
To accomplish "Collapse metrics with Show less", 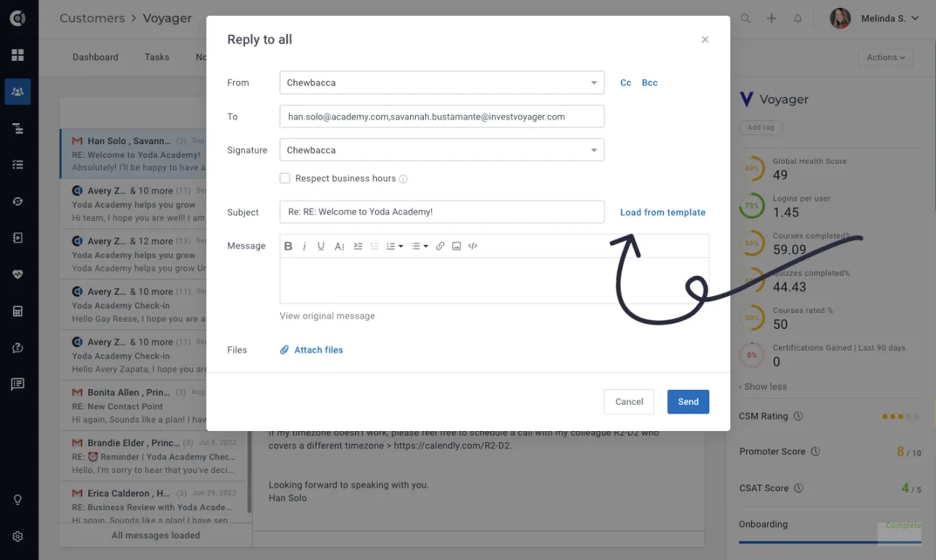I will pyautogui.click(x=763, y=387).
